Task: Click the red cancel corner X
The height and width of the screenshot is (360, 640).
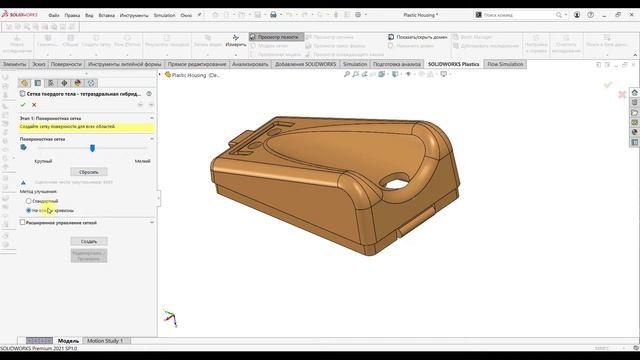Action: [622, 95]
